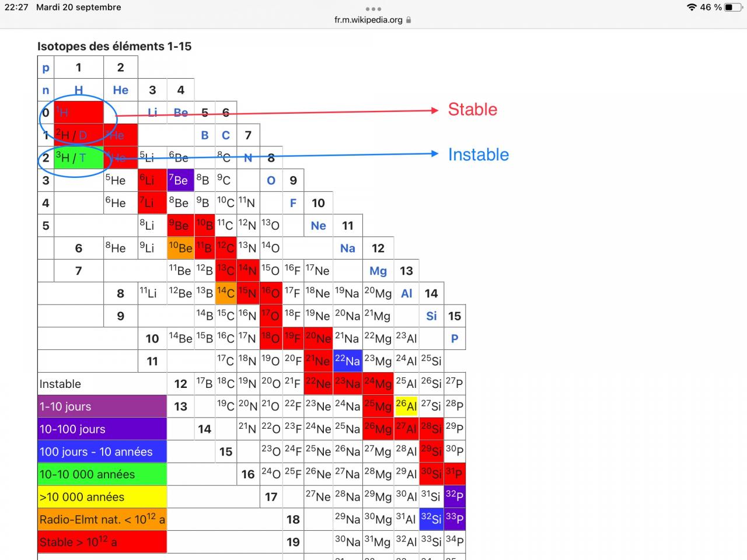Viewport: 747px width, 560px height.
Task: Open the Ne element header link
Action: (319, 226)
